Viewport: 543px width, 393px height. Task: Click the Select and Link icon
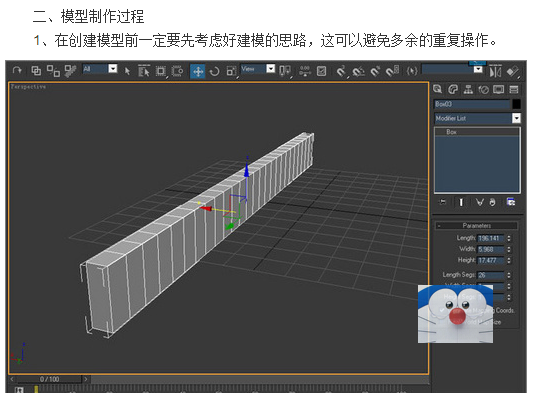point(36,71)
